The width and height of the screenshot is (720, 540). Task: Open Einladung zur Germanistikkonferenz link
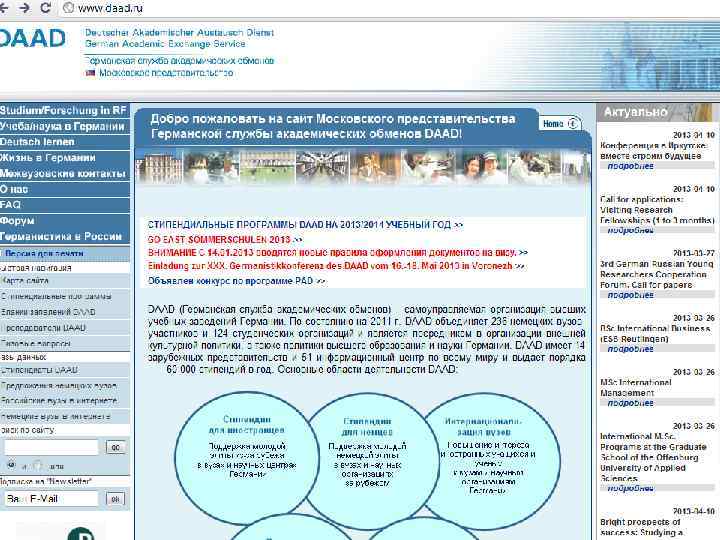pyautogui.click(x=336, y=266)
